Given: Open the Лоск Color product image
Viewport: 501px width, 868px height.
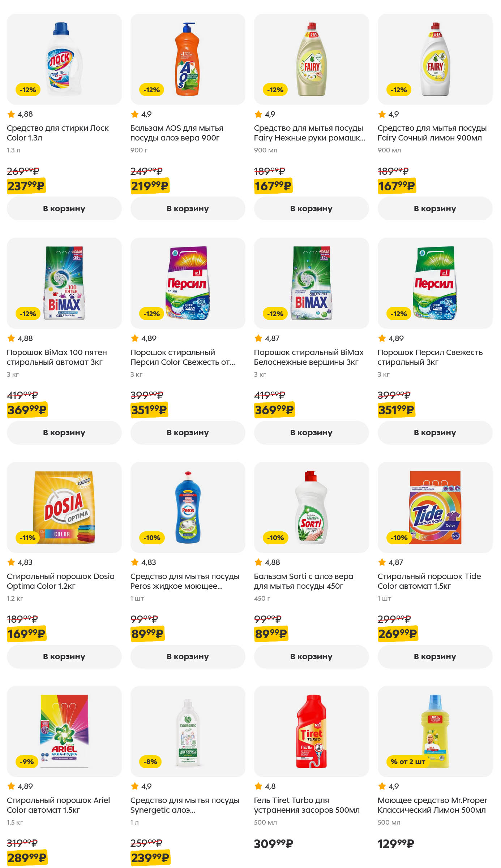Looking at the screenshot, I should pos(64,59).
